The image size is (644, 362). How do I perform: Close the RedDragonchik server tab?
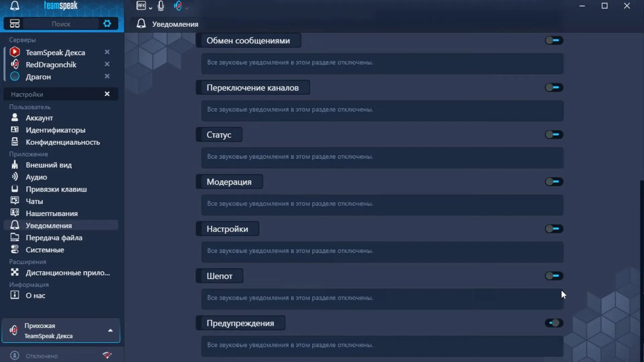(x=107, y=64)
